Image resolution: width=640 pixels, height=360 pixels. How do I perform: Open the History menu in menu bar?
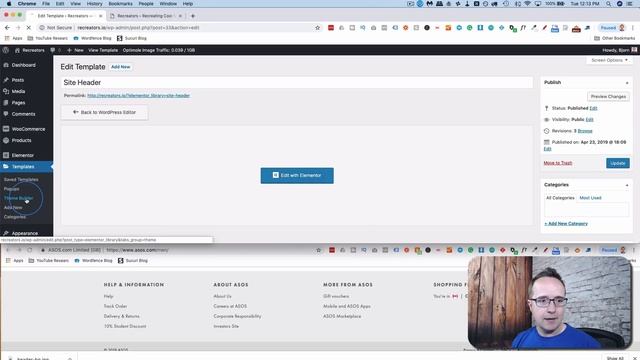[x=94, y=4]
